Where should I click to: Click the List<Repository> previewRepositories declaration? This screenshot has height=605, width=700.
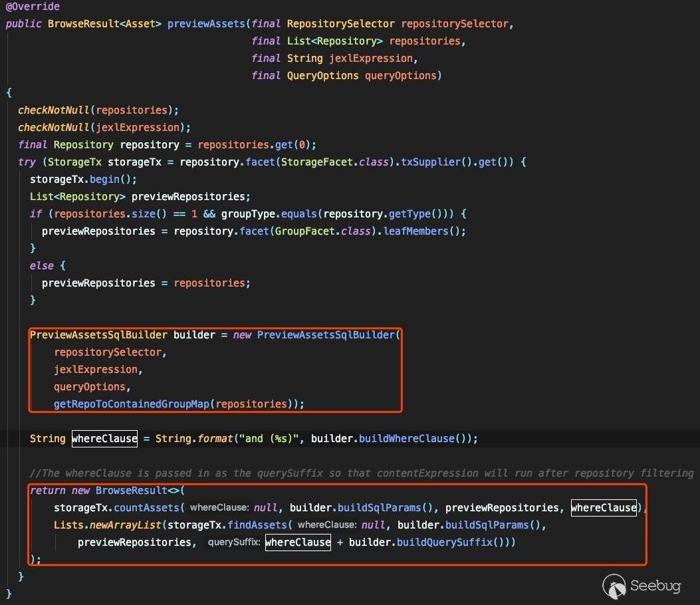[x=140, y=196]
